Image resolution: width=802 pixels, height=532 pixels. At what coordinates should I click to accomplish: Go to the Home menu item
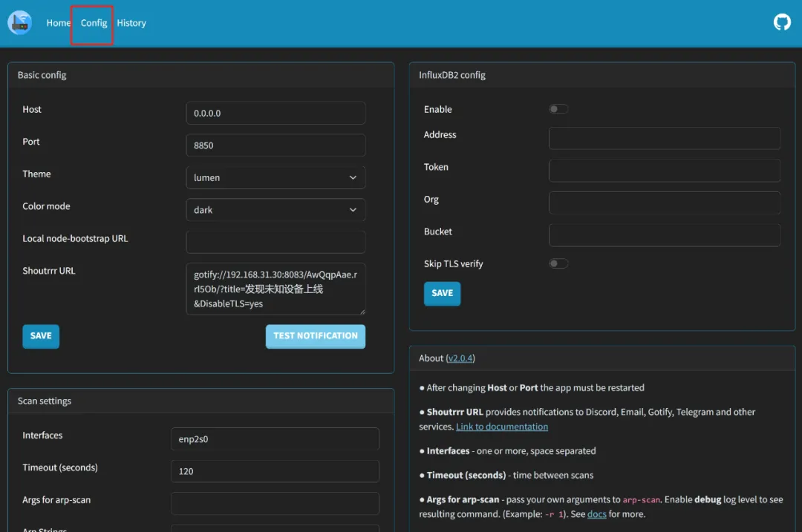pyautogui.click(x=58, y=23)
